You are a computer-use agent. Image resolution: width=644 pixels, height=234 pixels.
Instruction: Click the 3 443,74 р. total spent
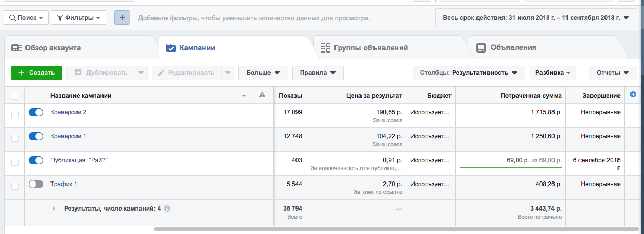click(x=546, y=208)
